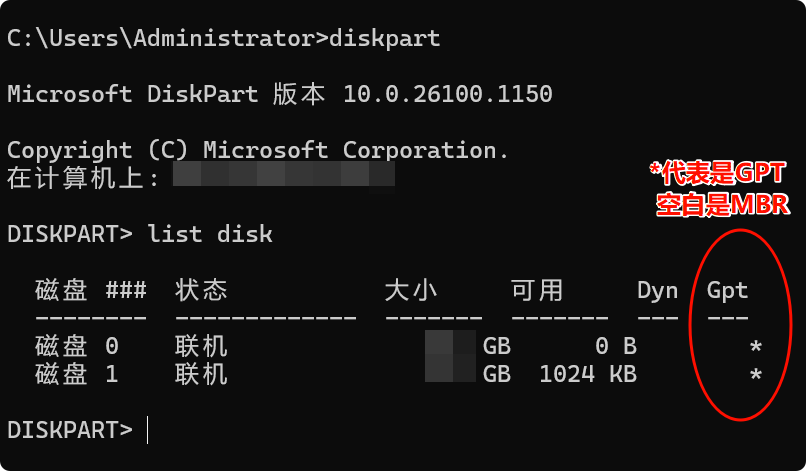This screenshot has width=806, height=471.
Task: Click the "1024 KB" available space value
Action: tap(587, 375)
